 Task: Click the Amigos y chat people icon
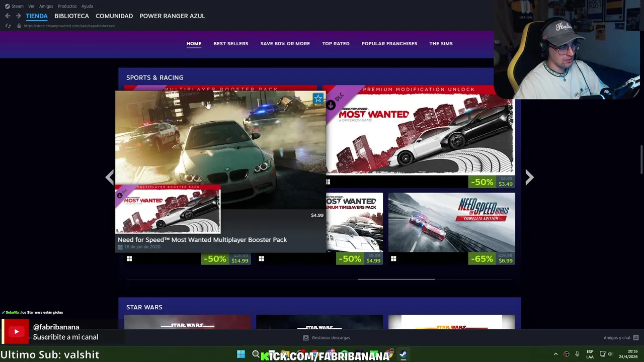tap(636, 338)
